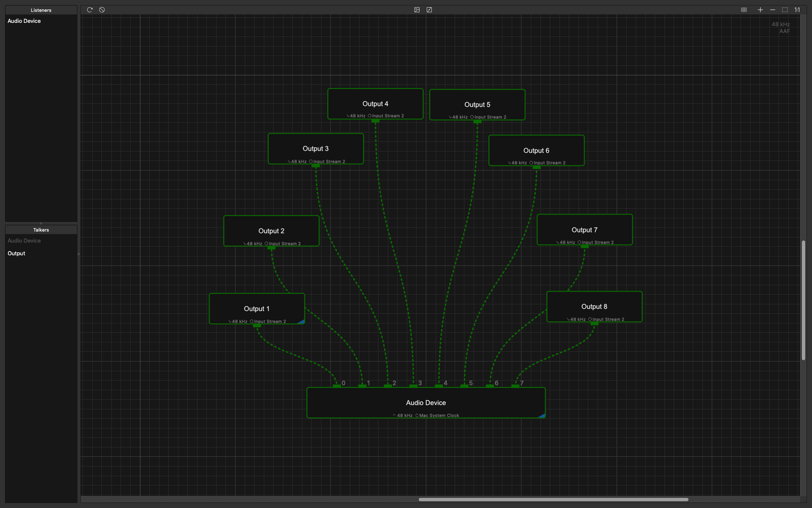Click the refresh icon in the toolbar

(x=90, y=10)
